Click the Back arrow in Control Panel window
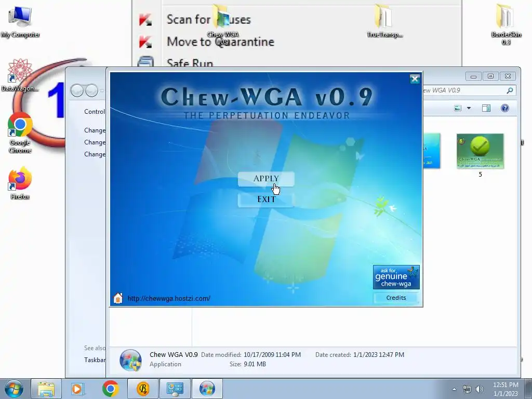532x399 pixels. click(77, 90)
